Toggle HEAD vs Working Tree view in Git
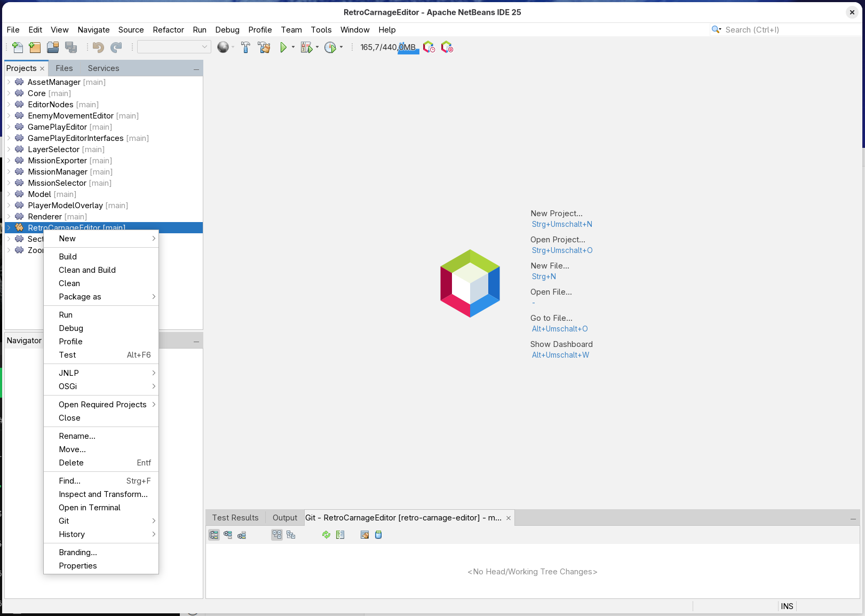The width and height of the screenshot is (865, 616). tap(214, 535)
